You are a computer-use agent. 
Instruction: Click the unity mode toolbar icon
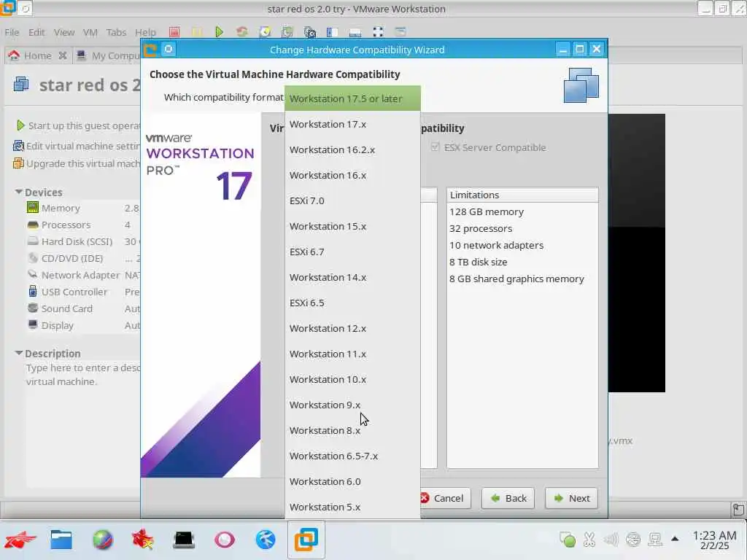(400, 32)
